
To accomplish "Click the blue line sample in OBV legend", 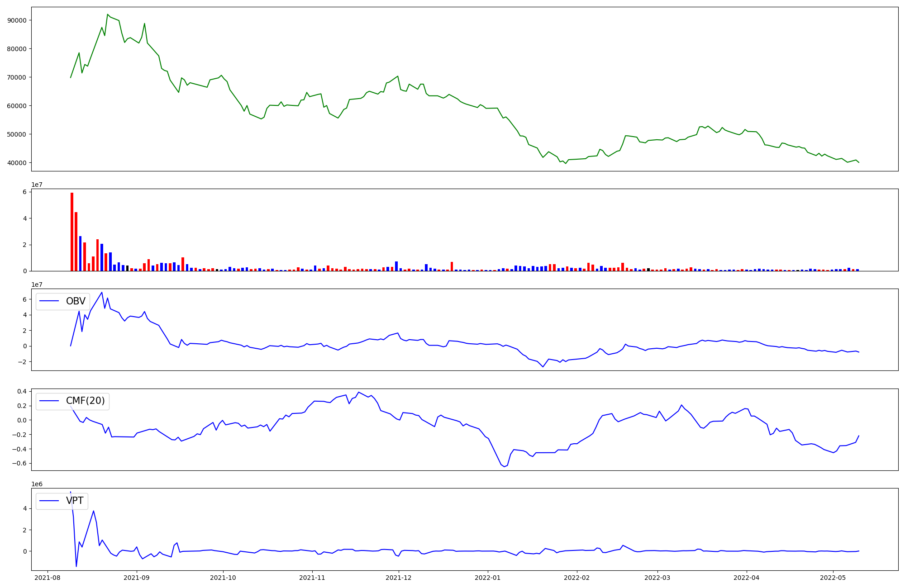I will coord(50,301).
